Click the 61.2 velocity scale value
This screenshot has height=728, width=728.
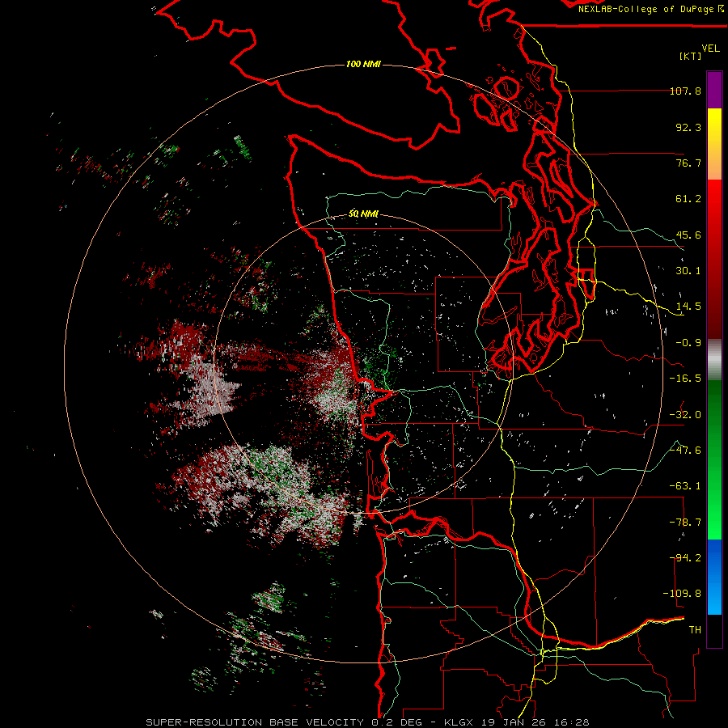point(688,199)
